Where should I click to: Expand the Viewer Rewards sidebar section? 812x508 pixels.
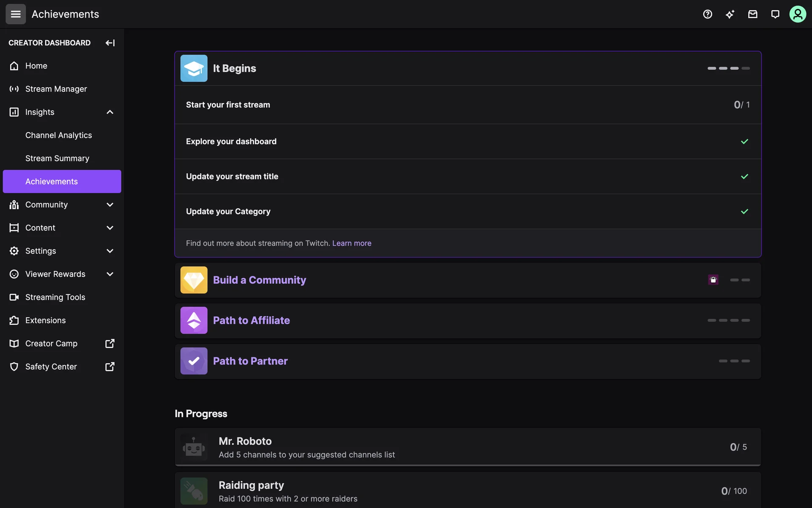pyautogui.click(x=110, y=274)
